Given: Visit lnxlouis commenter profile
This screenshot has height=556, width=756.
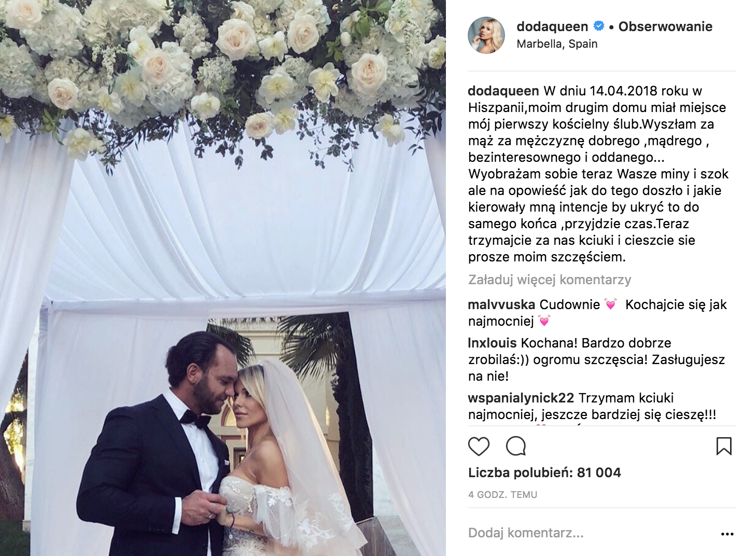Looking at the screenshot, I should point(492,343).
